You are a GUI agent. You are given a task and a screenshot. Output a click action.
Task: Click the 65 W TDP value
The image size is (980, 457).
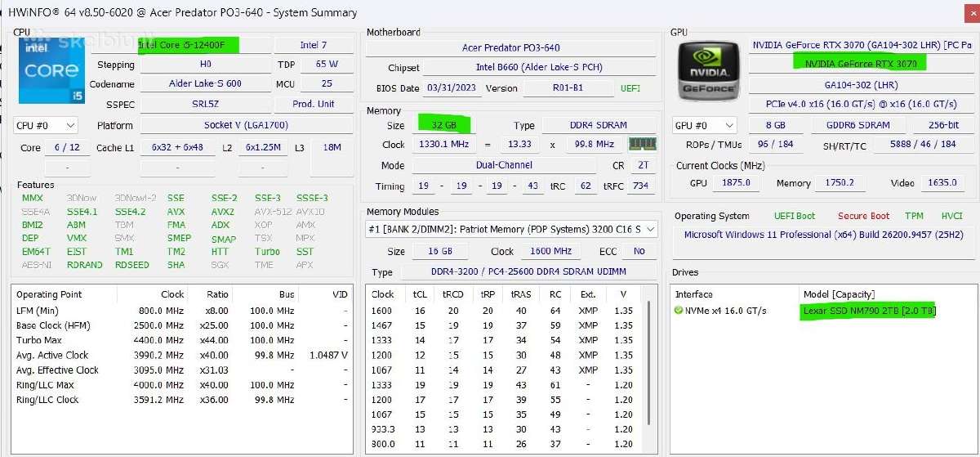pyautogui.click(x=327, y=64)
